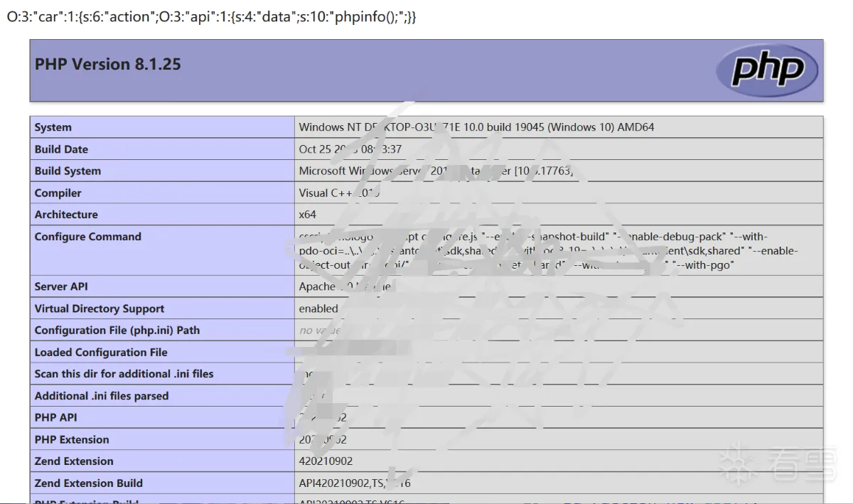Click the Windows NT system value cell

(x=476, y=127)
